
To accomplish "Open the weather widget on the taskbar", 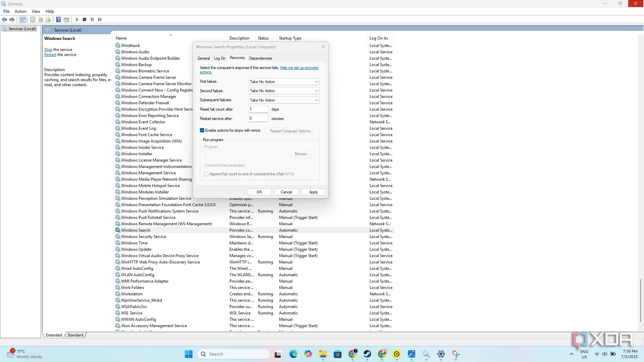I will (24, 354).
